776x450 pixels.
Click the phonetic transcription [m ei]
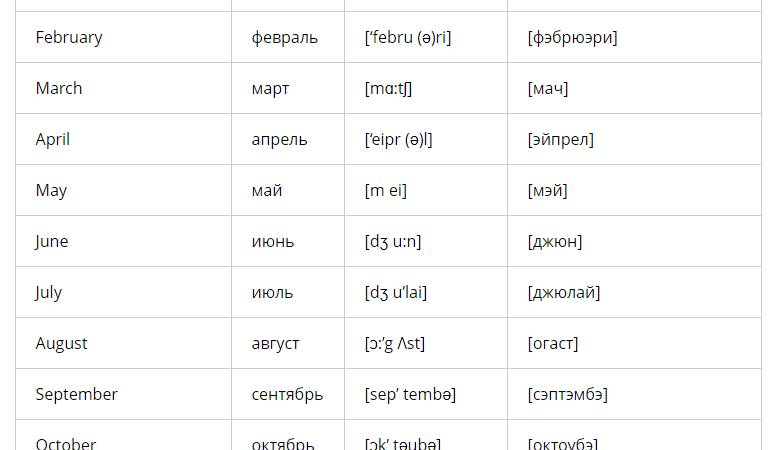386,191
